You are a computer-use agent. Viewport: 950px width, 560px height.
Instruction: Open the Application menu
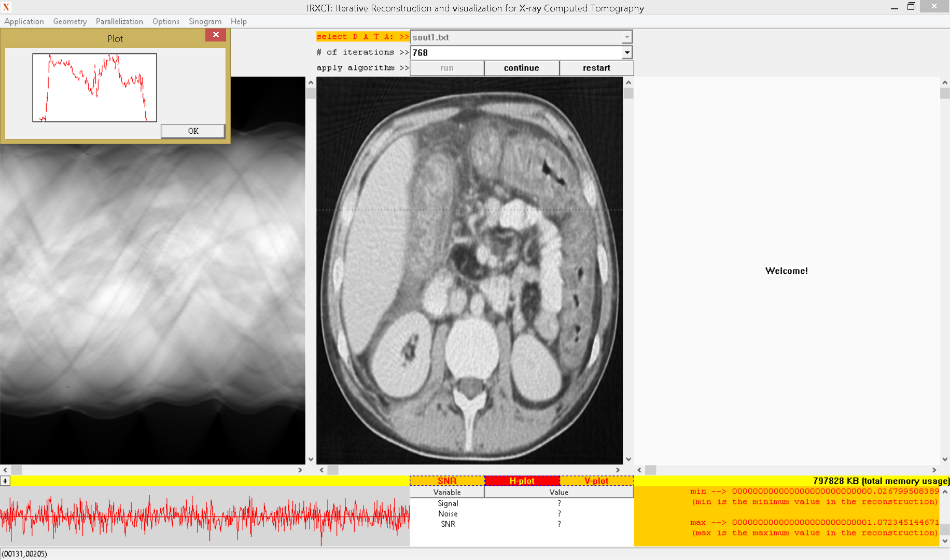click(24, 21)
